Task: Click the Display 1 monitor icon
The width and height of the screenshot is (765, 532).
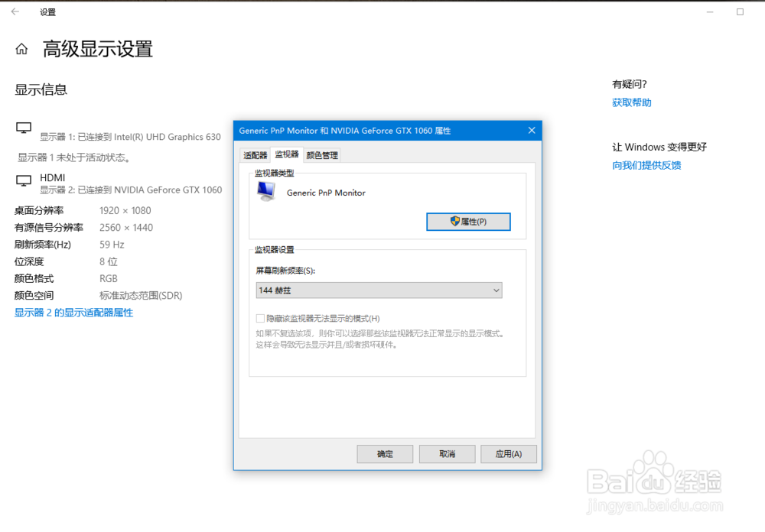Action: click(24, 128)
